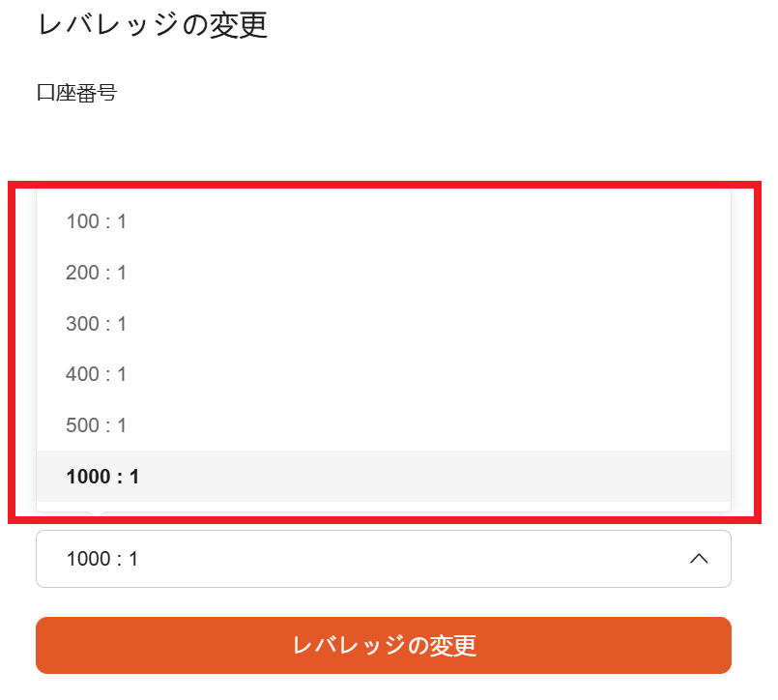The width and height of the screenshot is (778, 700).
Task: Select 400 : 1 in the dropdown list
Action: click(x=97, y=374)
